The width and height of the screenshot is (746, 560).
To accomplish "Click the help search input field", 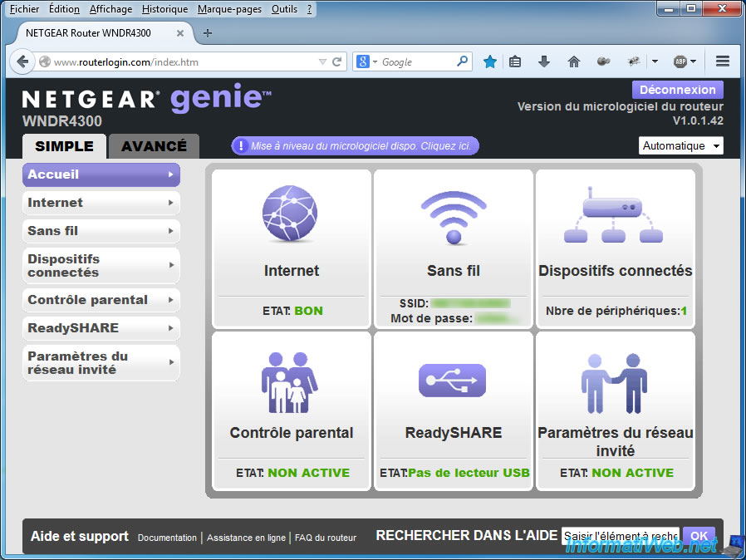I will pos(621,536).
